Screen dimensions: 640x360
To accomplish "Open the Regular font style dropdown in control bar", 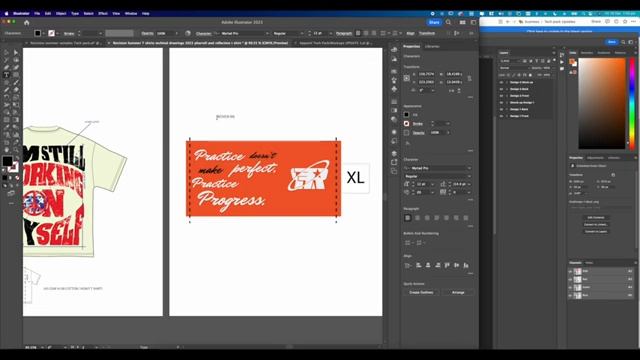I will click(x=302, y=33).
